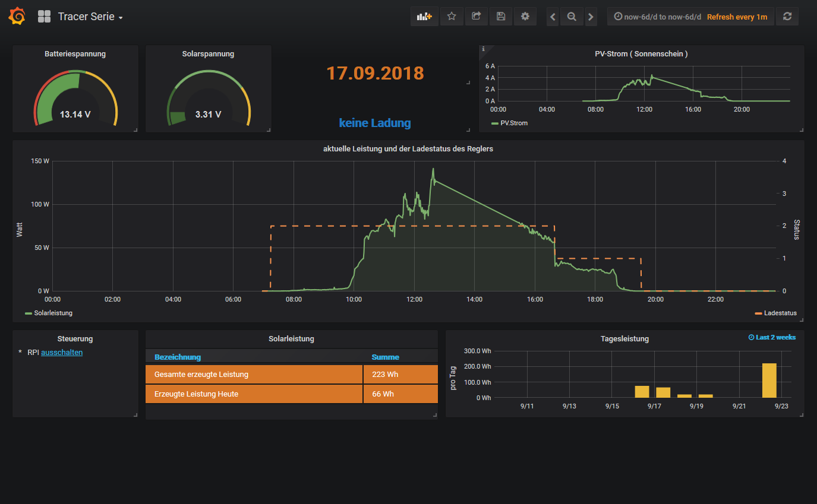The height and width of the screenshot is (504, 817).
Task: Click the save dashboard icon
Action: pyautogui.click(x=501, y=17)
